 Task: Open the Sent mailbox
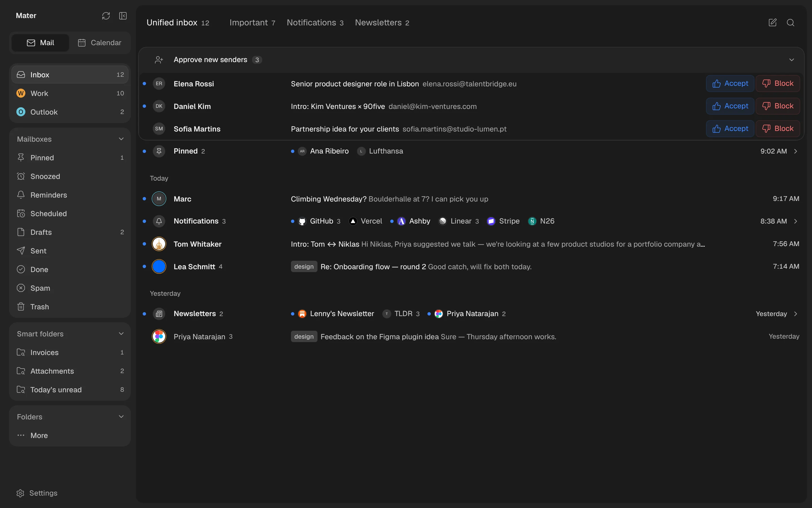(x=70, y=251)
